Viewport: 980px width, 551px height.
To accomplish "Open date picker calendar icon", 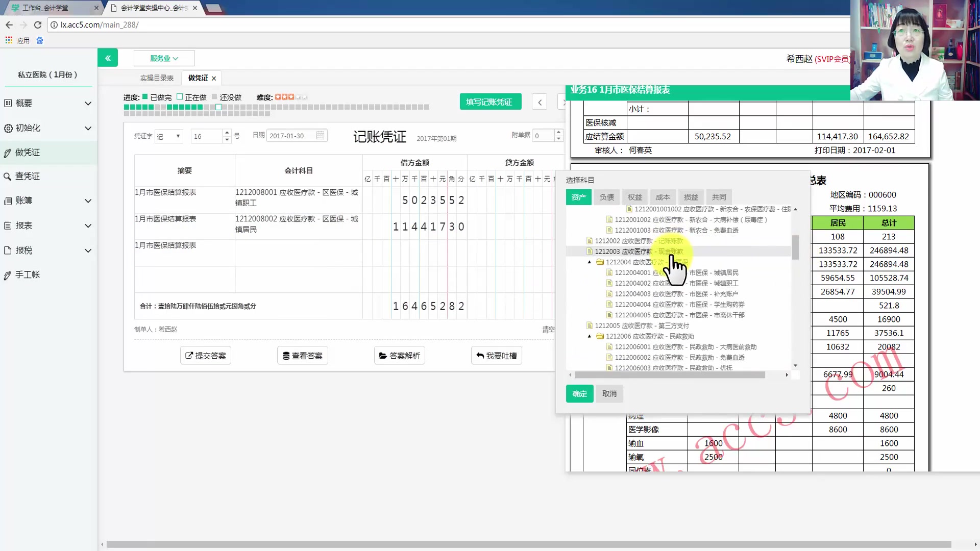I will pos(320,136).
